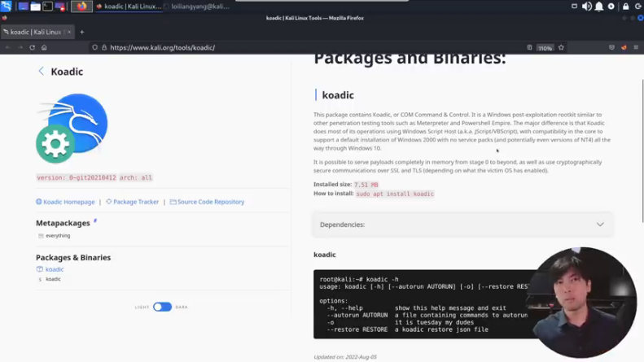Toggle reader view in address bar

click(x=529, y=48)
